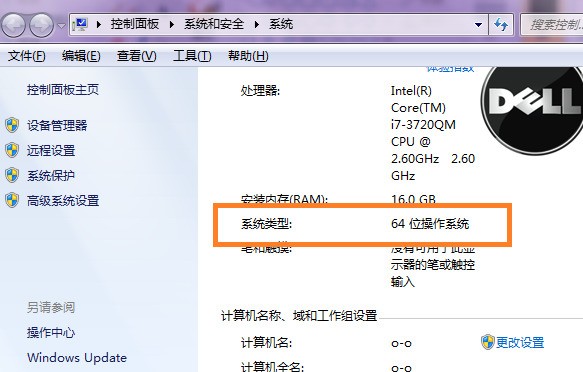583x372 pixels.
Task: Click the 16.0 GB memory value
Action: tap(413, 200)
